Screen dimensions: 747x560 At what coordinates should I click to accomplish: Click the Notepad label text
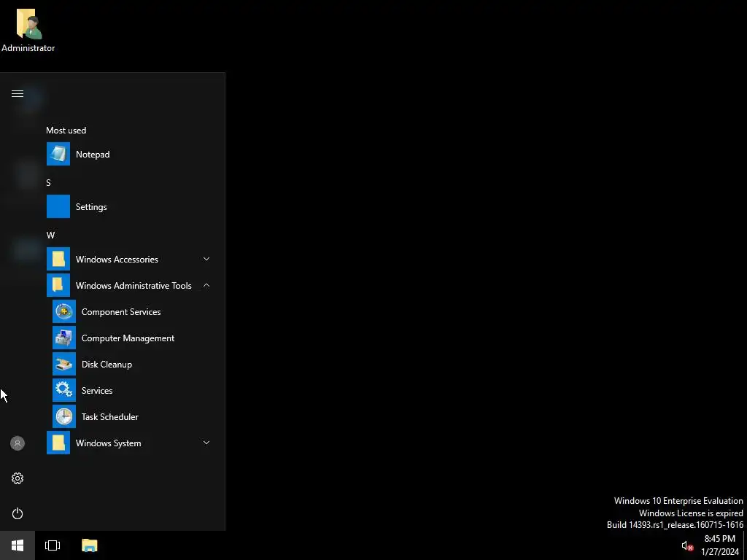coord(93,155)
